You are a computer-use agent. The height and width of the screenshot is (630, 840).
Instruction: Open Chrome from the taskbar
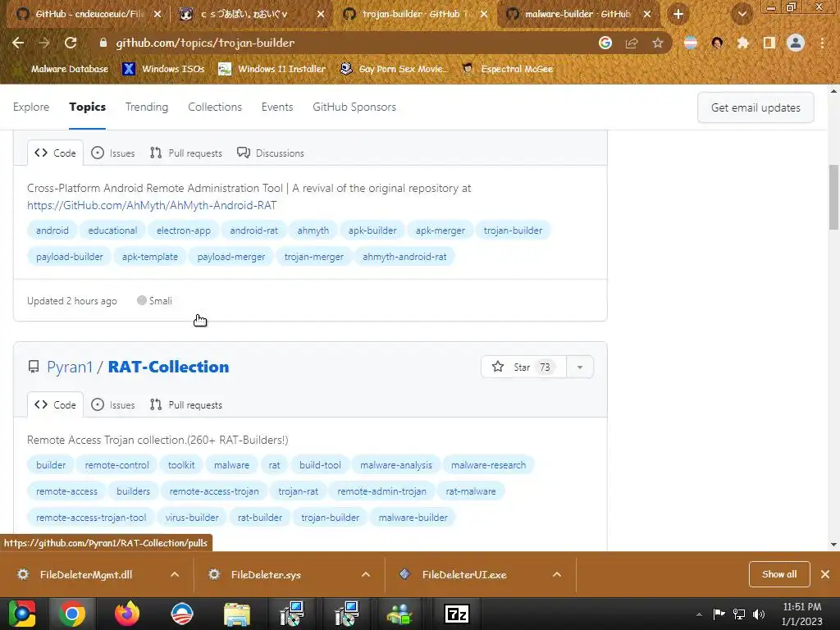[x=72, y=614]
